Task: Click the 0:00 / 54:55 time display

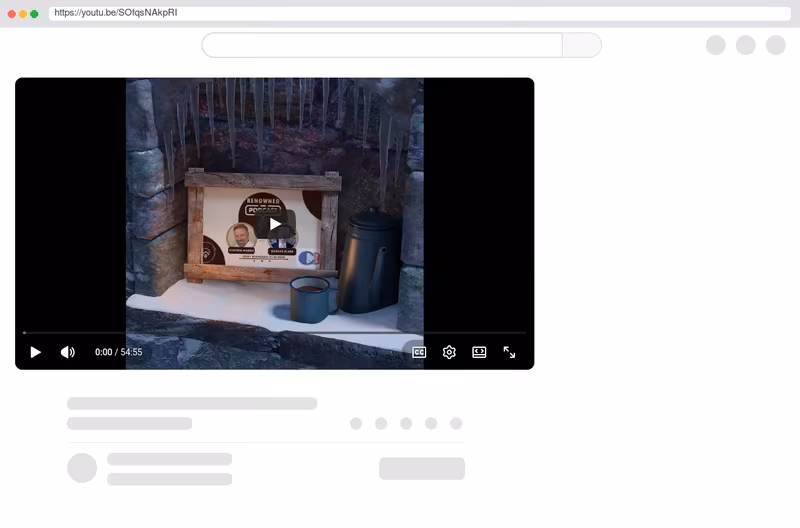Action: pos(118,352)
